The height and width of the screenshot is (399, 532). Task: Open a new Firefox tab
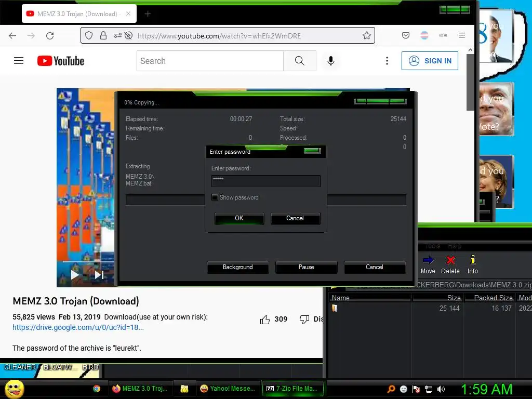click(148, 14)
